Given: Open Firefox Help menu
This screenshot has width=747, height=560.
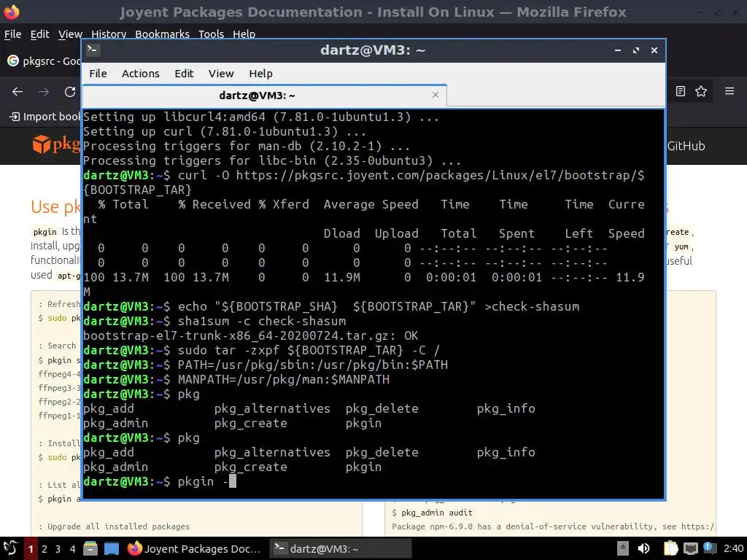Looking at the screenshot, I should pos(244,34).
